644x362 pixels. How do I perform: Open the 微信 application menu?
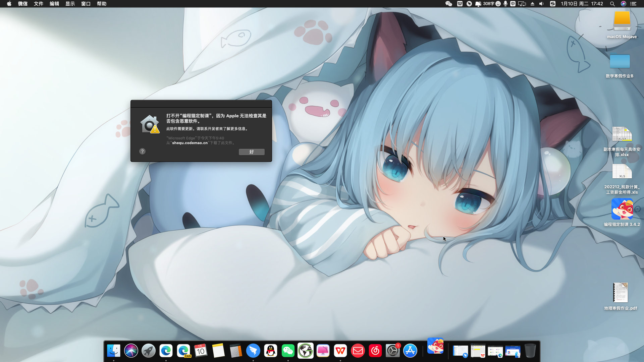23,4
